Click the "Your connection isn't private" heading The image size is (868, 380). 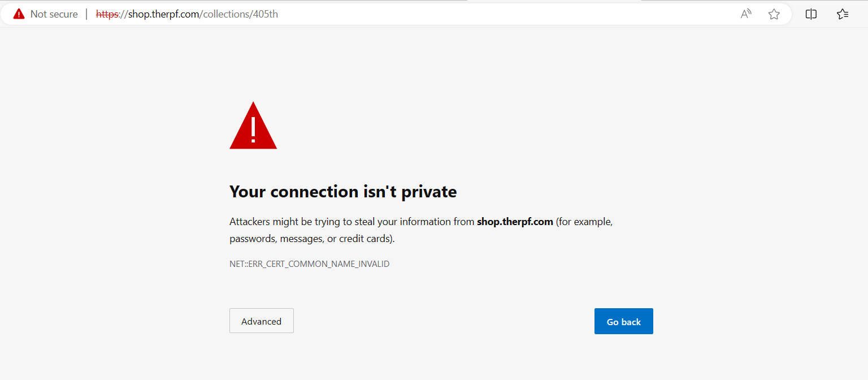point(343,192)
